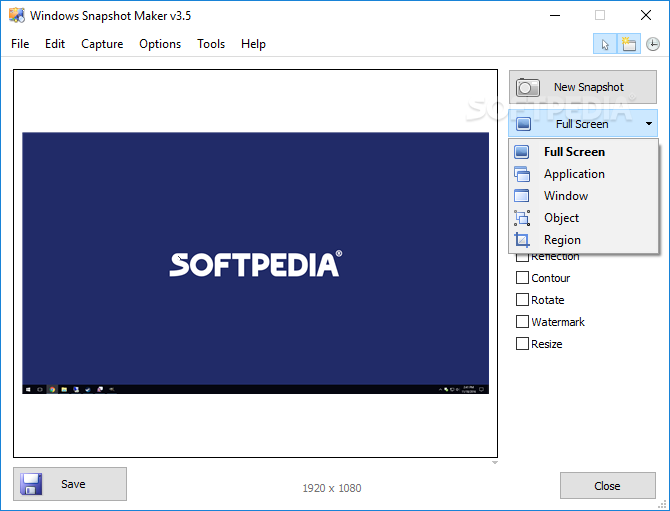This screenshot has width=670, height=511.
Task: Click the camera icon on New Snapshot
Action: click(528, 88)
